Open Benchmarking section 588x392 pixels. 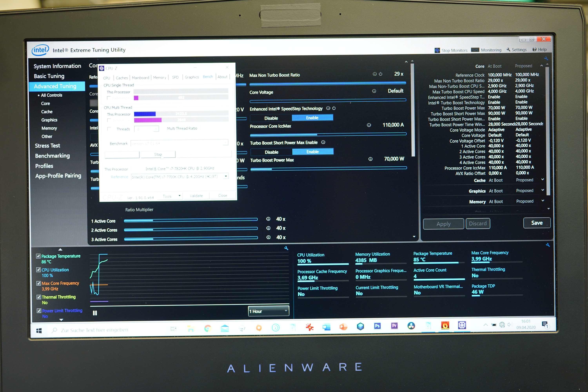[52, 156]
